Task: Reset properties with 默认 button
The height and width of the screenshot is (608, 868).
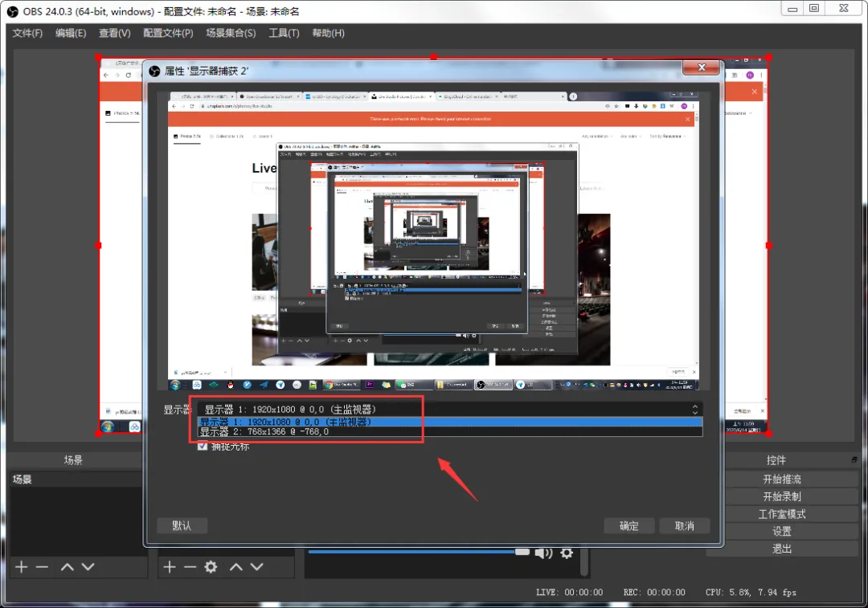Action: 182,525
